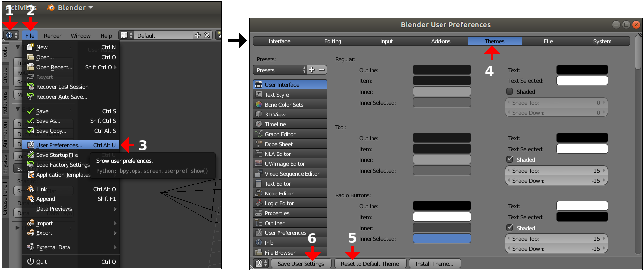Expand the Open Recent submenu
644x271 pixels.
coord(70,67)
